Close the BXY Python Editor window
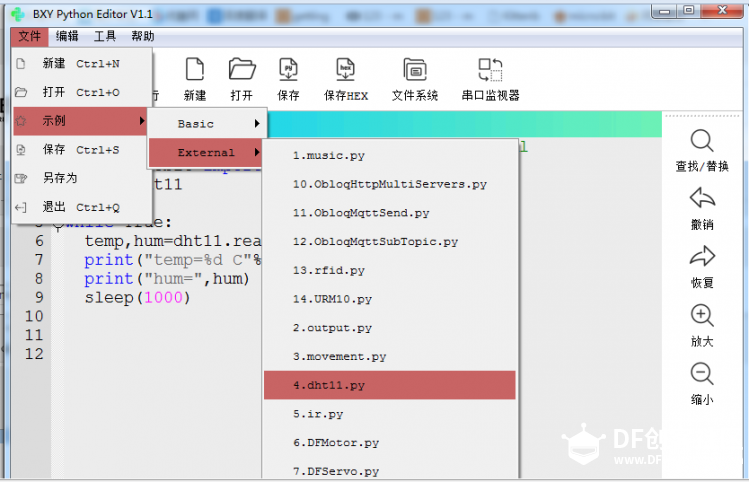This screenshot has height=482, width=749. [x=722, y=11]
